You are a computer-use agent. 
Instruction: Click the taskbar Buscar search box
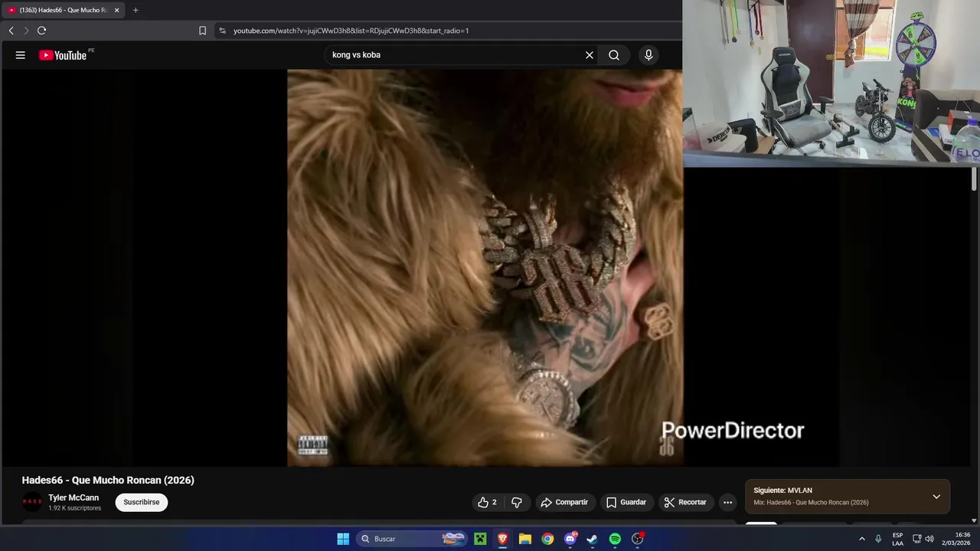(x=412, y=539)
